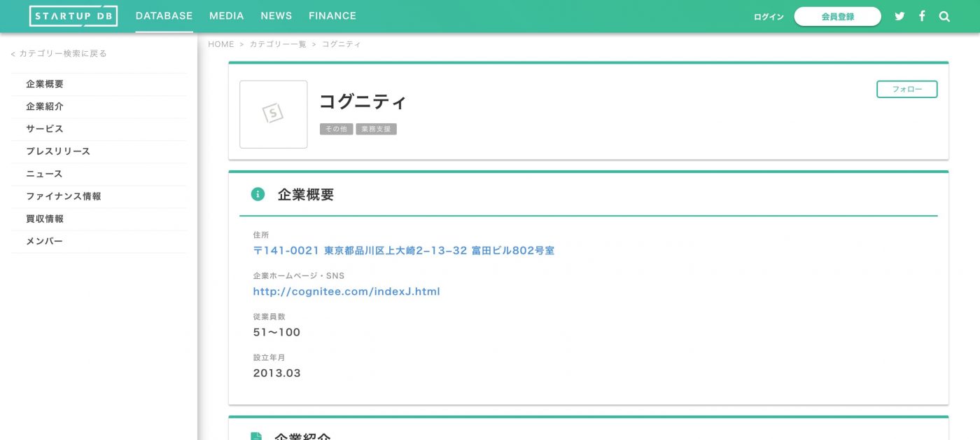This screenshot has width=980, height=440.
Task: Click the company address link
Action: (403, 250)
